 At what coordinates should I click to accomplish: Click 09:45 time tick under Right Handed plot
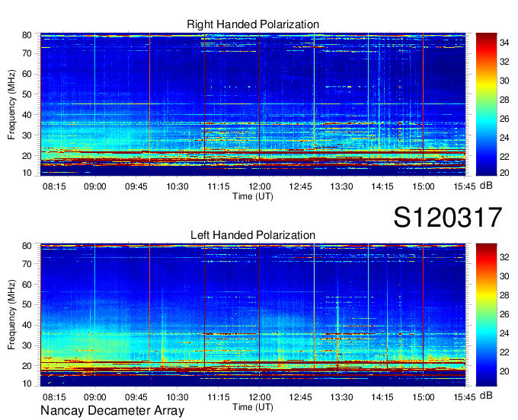coord(136,186)
